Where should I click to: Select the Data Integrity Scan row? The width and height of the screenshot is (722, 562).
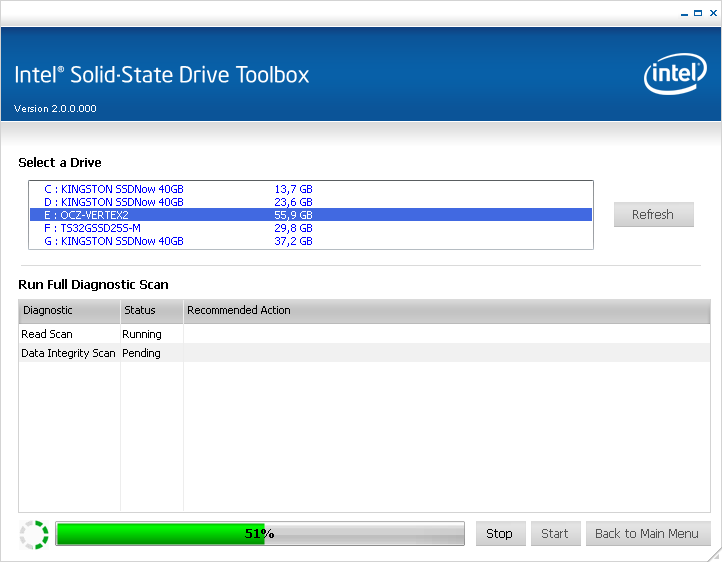coord(68,353)
